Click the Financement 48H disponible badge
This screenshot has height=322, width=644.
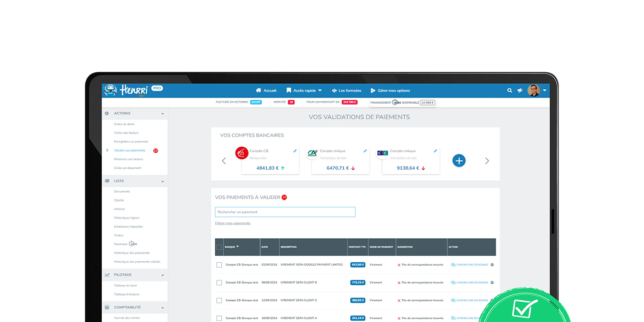tap(403, 102)
